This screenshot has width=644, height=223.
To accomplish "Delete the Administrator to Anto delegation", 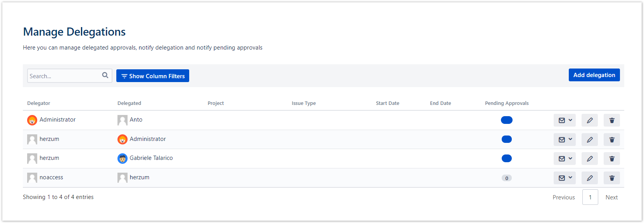I will coord(611,120).
